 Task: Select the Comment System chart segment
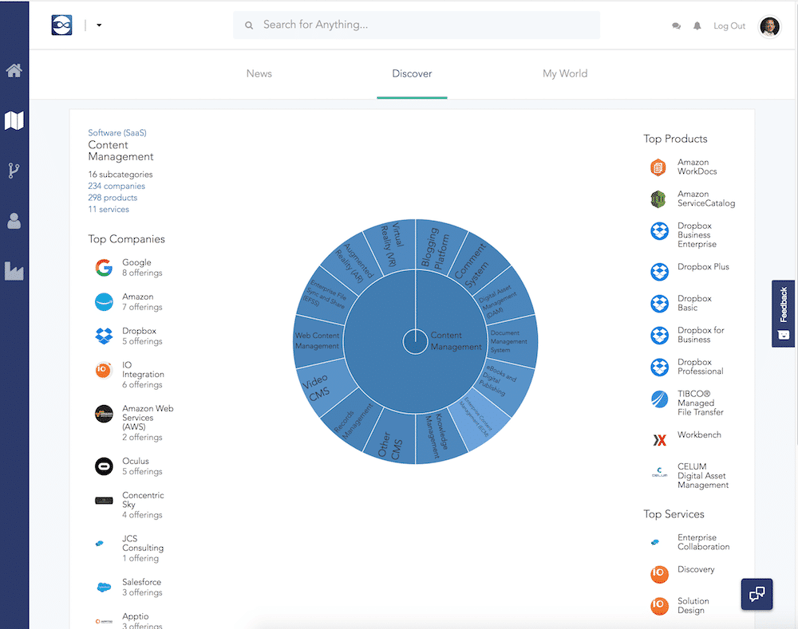[476, 261]
